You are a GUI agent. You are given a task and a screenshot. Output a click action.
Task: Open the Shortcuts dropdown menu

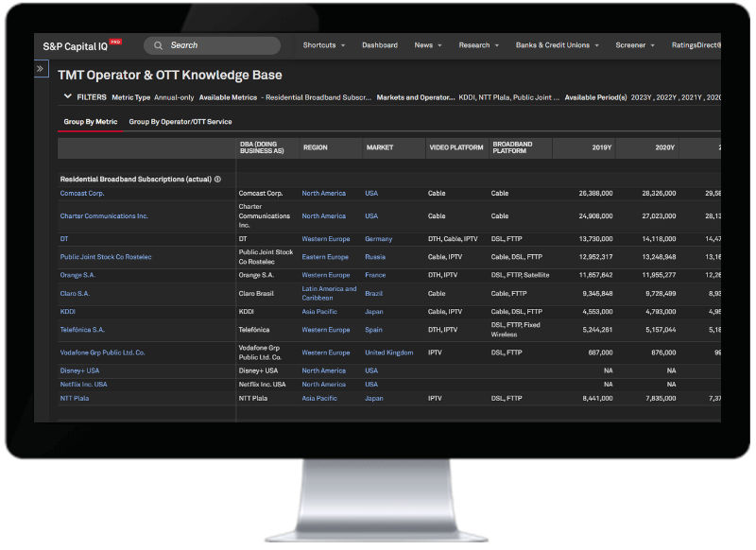324,45
